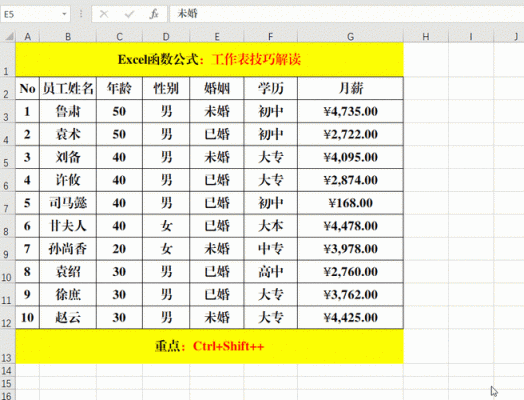Select row 1 header
Viewport: 524px width, 400px height.
(x=7, y=59)
